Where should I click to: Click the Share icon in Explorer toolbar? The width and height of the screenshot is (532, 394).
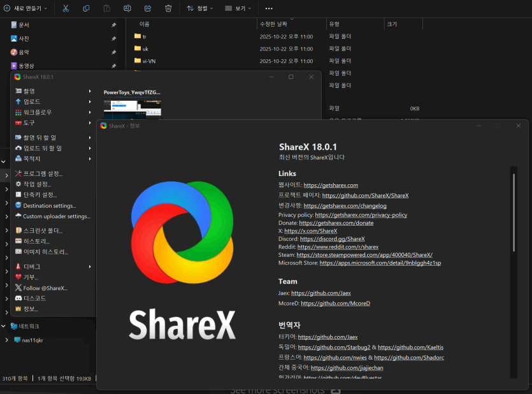[148, 8]
